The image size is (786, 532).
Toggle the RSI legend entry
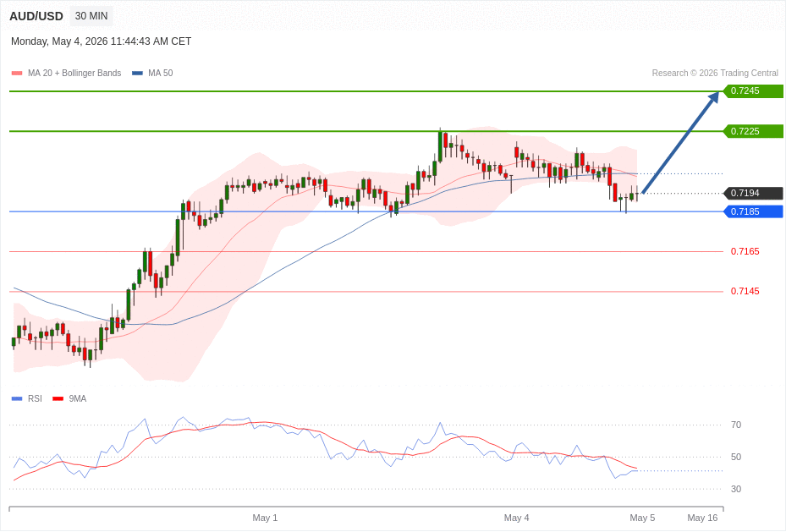tap(27, 398)
